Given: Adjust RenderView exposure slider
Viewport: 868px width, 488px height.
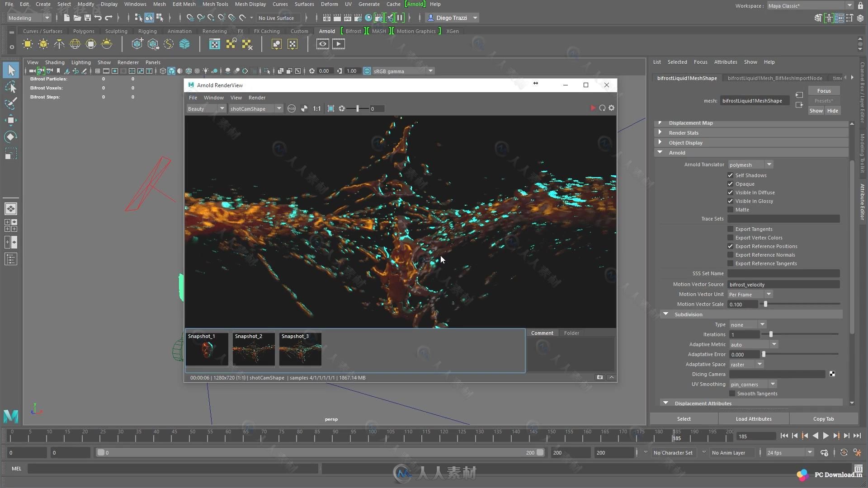Looking at the screenshot, I should coord(357,108).
